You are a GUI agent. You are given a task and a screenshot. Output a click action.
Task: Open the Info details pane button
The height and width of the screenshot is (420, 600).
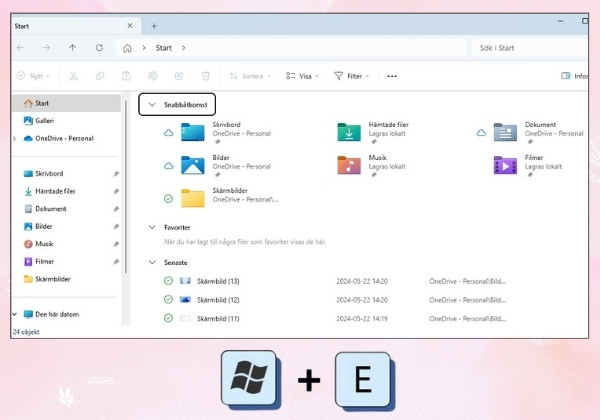click(x=574, y=76)
